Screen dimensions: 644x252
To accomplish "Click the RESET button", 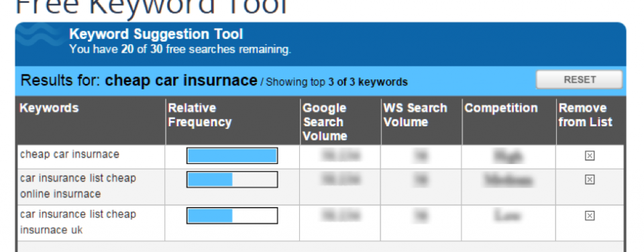I will (579, 79).
